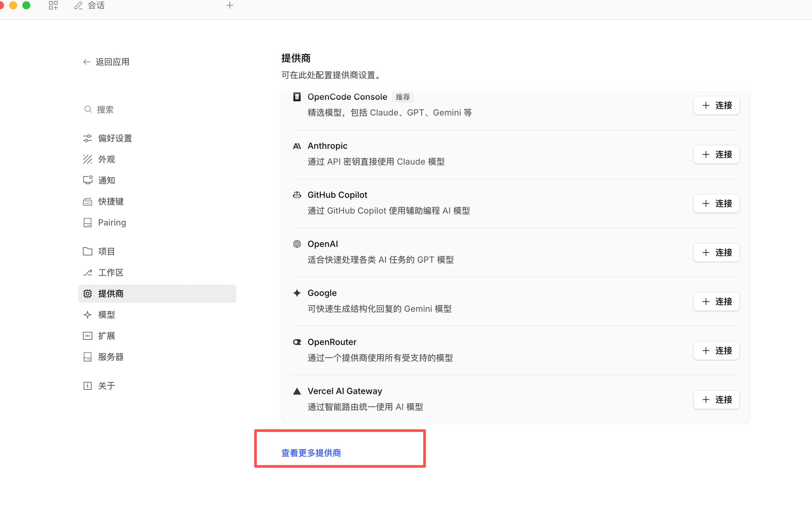This screenshot has height=505, width=812.
Task: Connect the OpenAI provider
Action: (716, 252)
